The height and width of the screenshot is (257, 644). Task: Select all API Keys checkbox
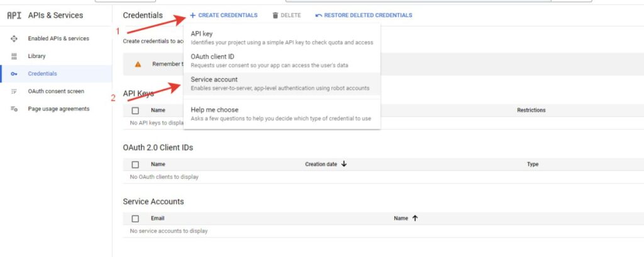(135, 111)
